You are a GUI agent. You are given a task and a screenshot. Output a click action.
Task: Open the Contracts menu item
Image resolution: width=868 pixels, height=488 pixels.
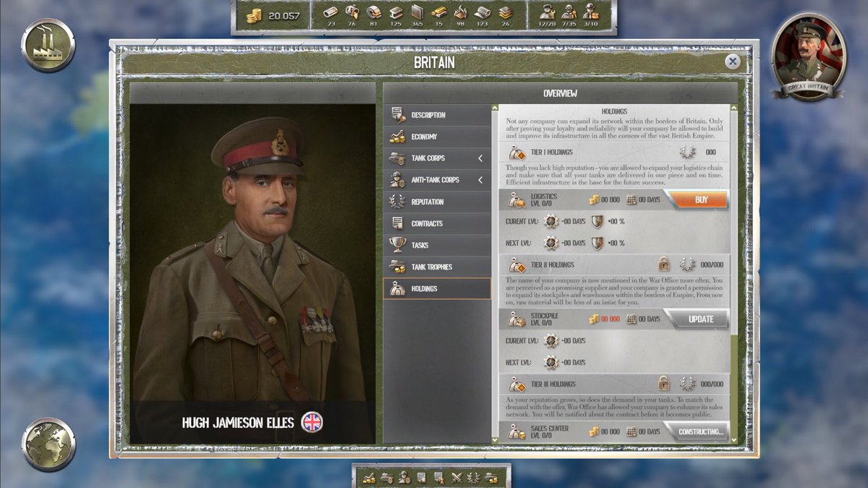point(437,224)
